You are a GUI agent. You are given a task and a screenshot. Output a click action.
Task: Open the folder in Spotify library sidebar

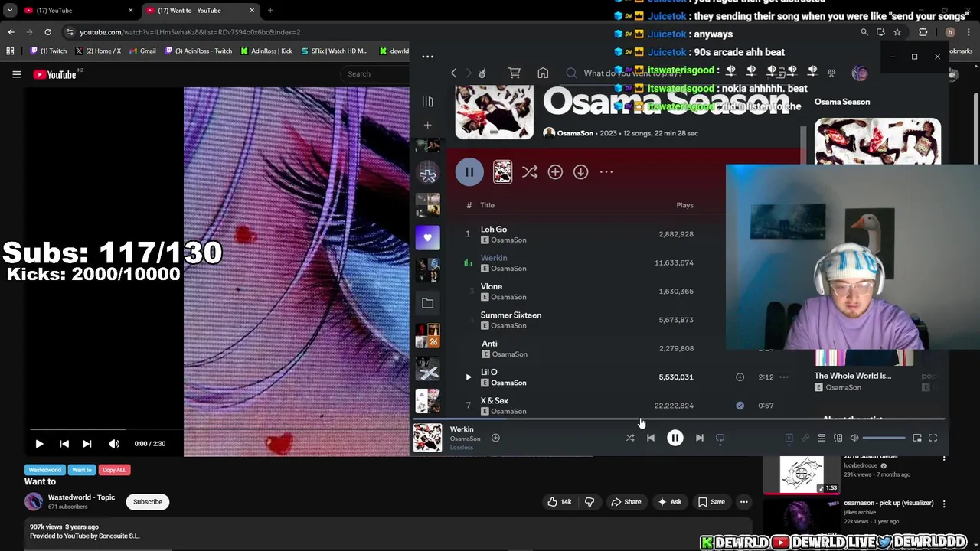click(427, 303)
